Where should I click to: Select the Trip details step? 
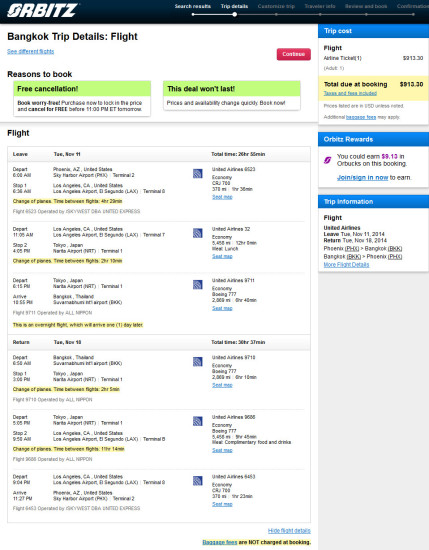coord(234,6)
